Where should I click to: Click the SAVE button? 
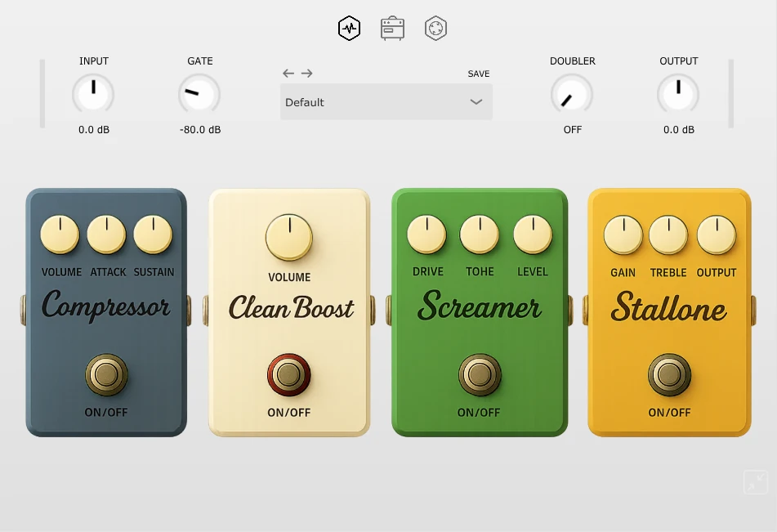478,74
